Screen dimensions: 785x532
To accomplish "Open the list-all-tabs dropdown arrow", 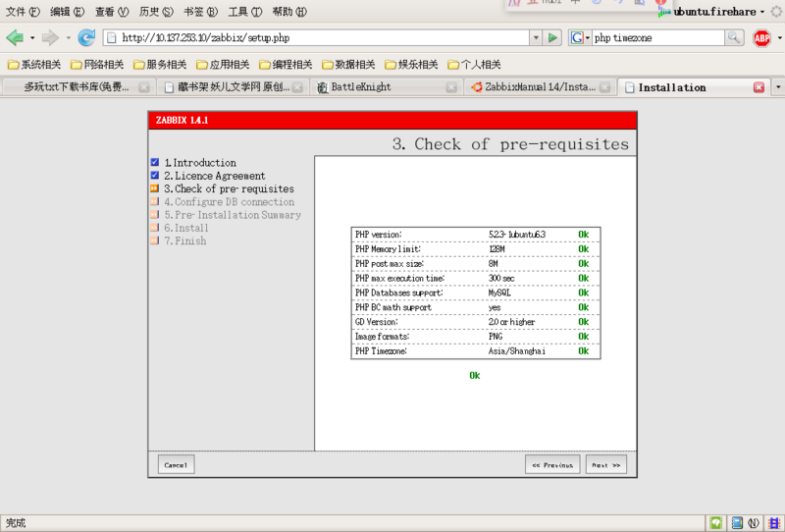I will (x=778, y=87).
